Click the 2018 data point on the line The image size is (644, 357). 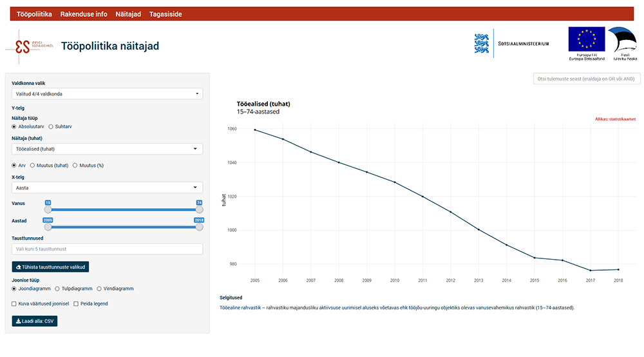(x=618, y=269)
